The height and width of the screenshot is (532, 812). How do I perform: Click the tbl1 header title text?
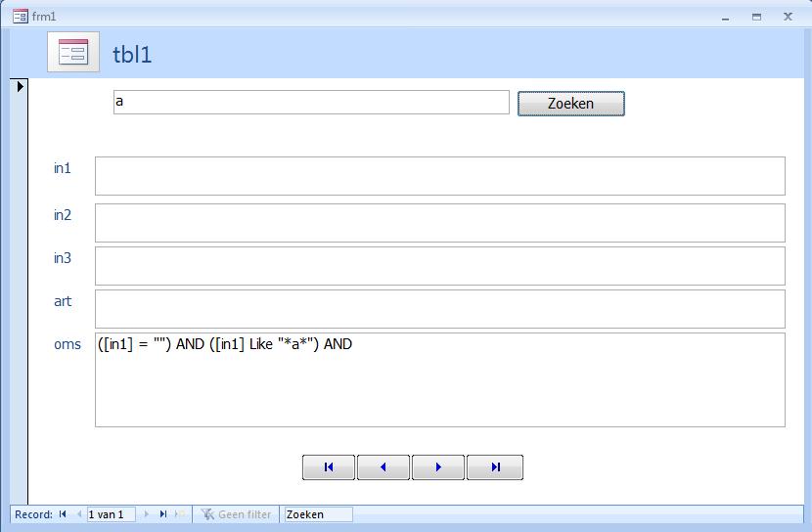pos(132,55)
